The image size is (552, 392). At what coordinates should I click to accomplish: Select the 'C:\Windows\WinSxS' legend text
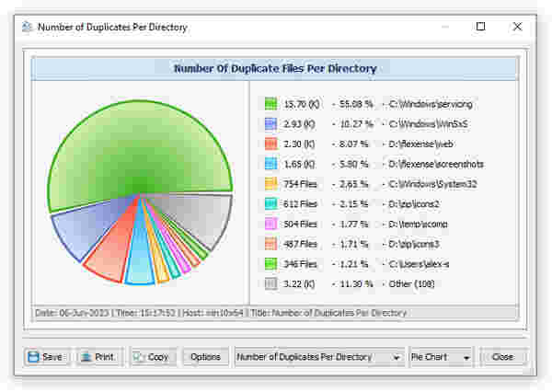pos(429,124)
